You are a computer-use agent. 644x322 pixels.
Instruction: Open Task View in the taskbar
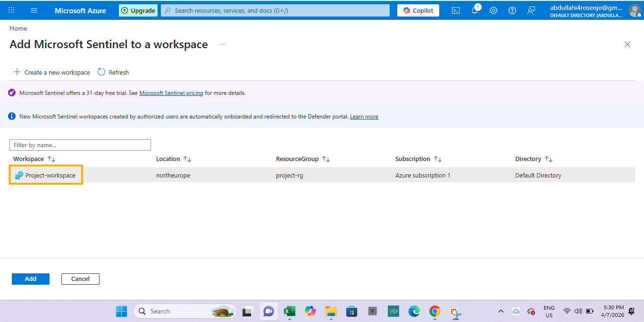tap(248, 311)
